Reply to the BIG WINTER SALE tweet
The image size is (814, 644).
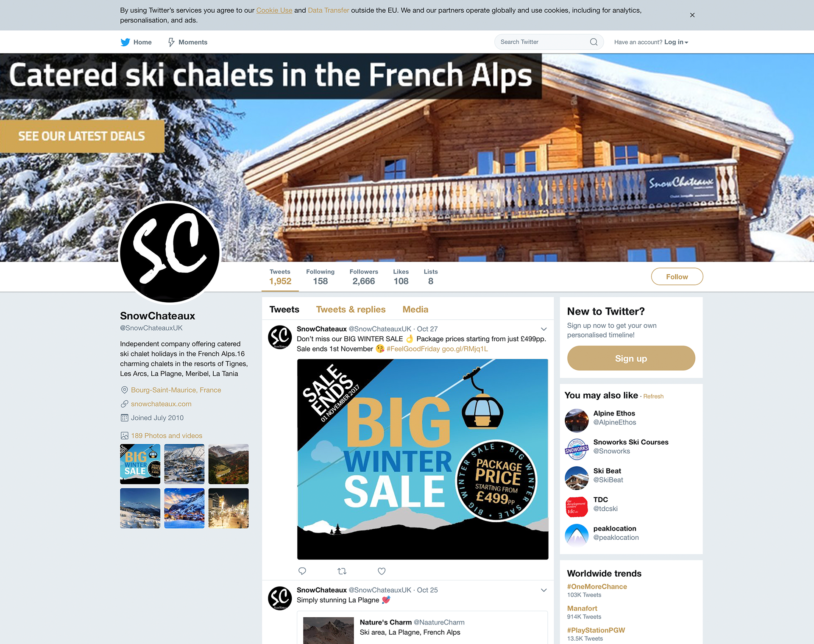pos(302,571)
